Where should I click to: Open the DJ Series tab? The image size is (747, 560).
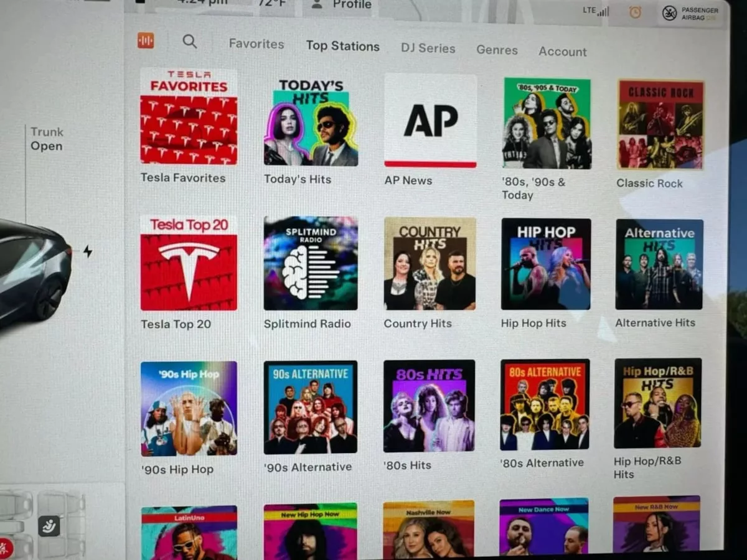click(428, 49)
